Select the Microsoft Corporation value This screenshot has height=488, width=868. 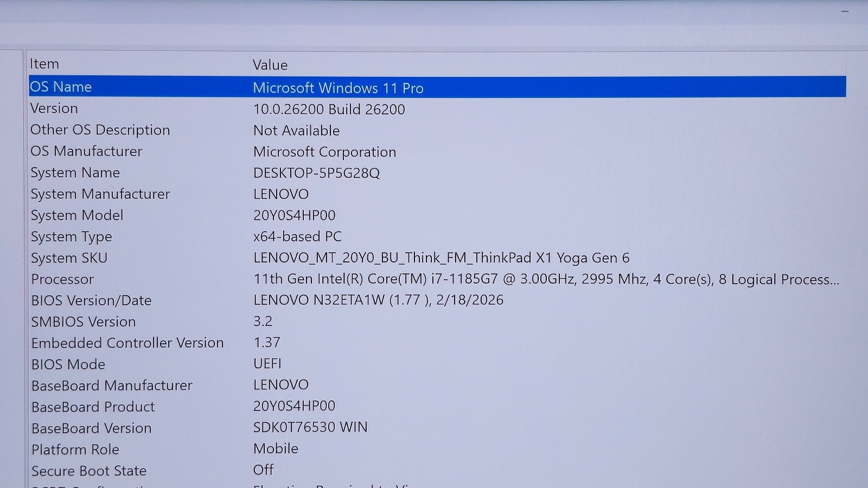pos(325,152)
